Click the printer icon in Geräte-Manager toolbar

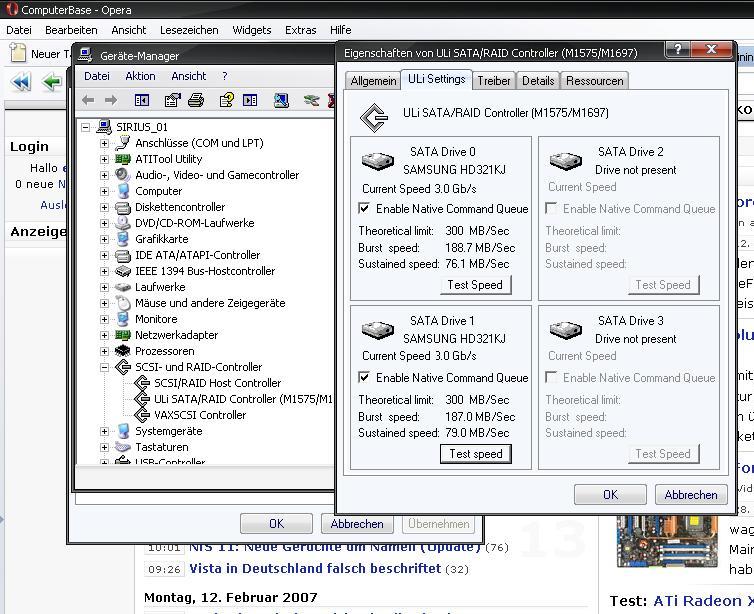pos(196,100)
